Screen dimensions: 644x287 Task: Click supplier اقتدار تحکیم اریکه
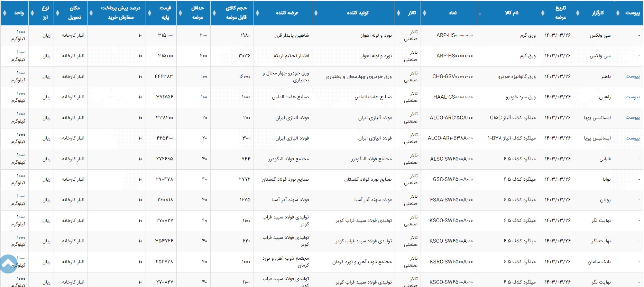click(x=291, y=56)
